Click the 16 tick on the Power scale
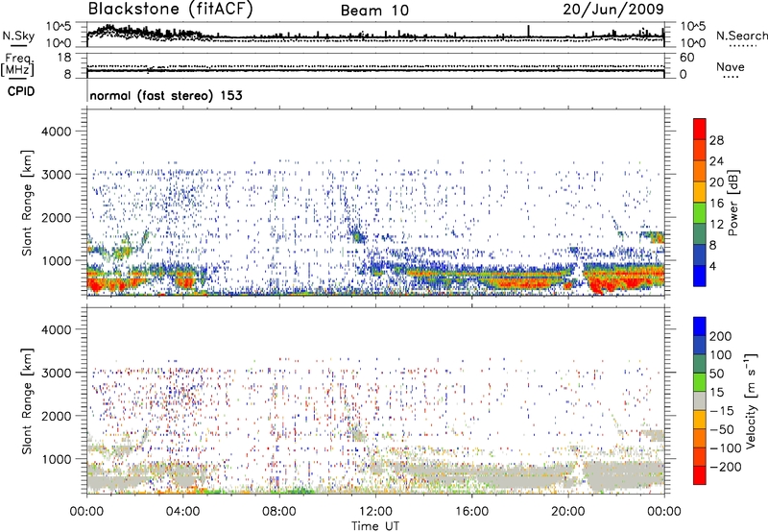This screenshot has width=768, height=532. click(716, 204)
